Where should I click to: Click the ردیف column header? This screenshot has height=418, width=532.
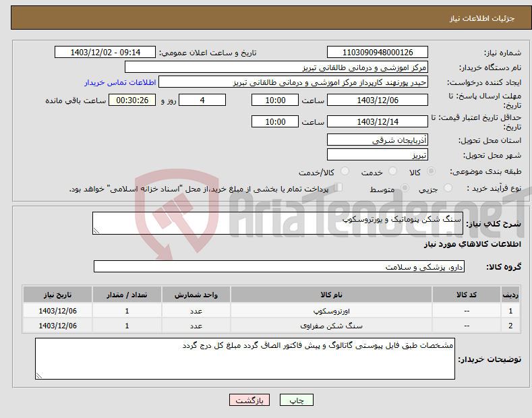(510, 295)
